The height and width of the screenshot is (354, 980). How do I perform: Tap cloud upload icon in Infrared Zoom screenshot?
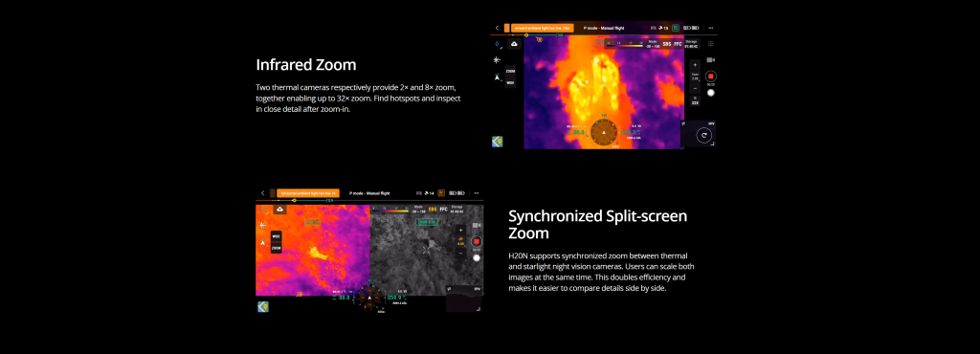pyautogui.click(x=514, y=44)
